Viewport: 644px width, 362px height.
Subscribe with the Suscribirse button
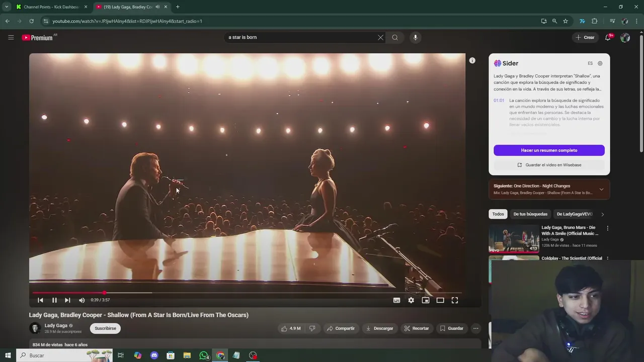click(x=105, y=328)
